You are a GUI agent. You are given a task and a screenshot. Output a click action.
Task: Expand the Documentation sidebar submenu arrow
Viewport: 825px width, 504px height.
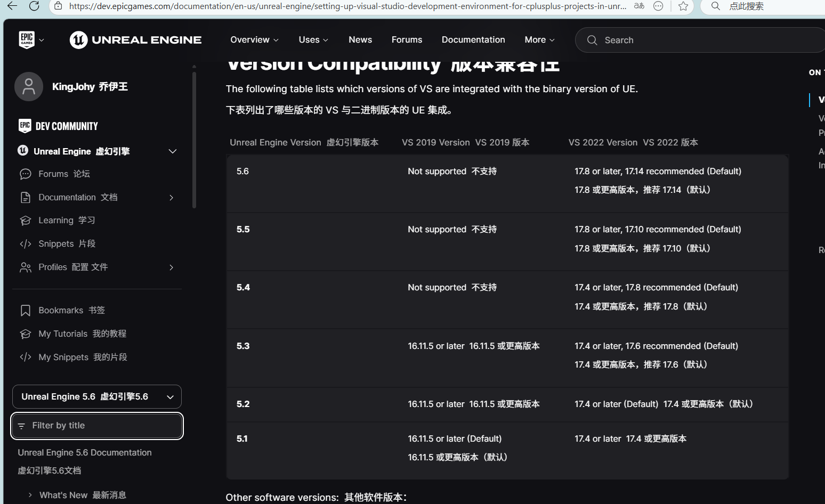[171, 198]
